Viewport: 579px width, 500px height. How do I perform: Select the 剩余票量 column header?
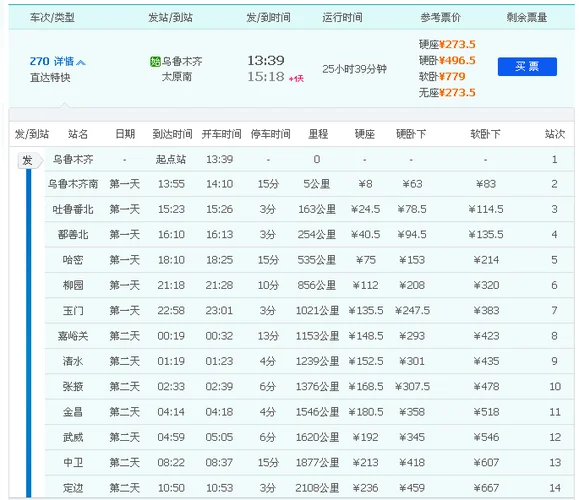527,17
